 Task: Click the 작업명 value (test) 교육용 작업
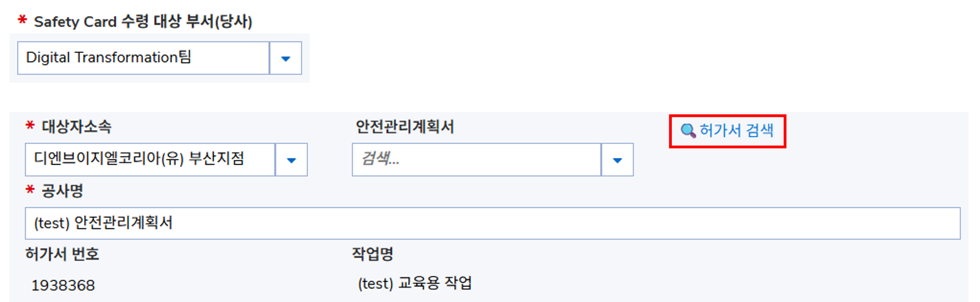pyautogui.click(x=415, y=283)
